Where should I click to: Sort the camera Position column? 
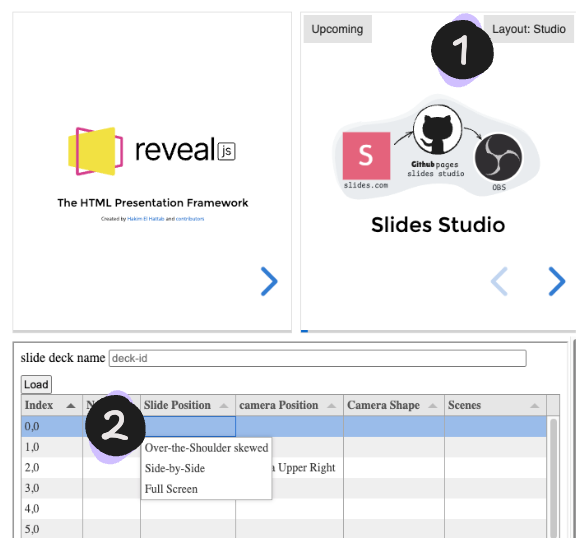click(331, 405)
